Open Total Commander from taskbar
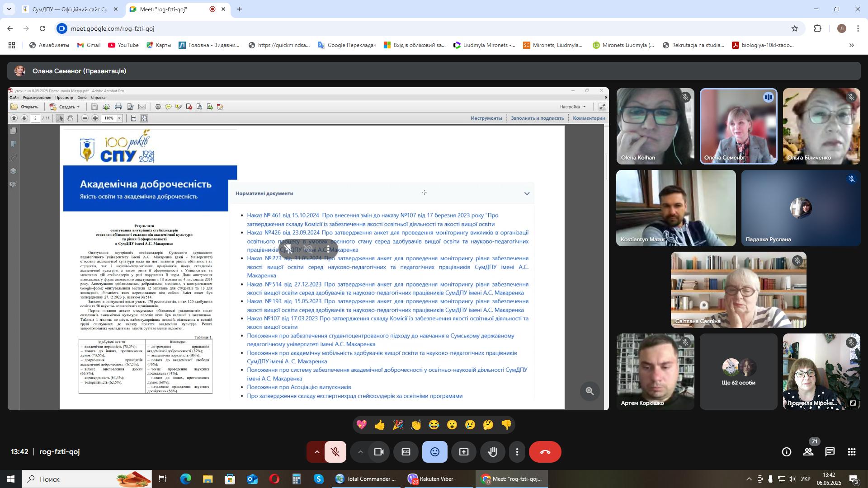 [366, 479]
